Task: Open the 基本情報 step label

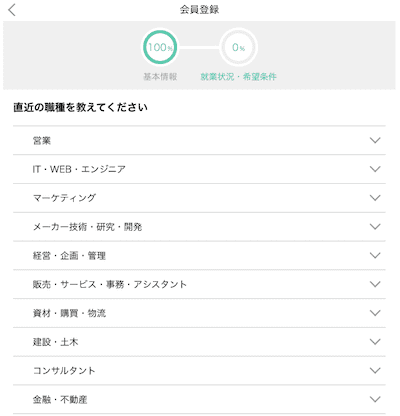Action: pos(160,77)
